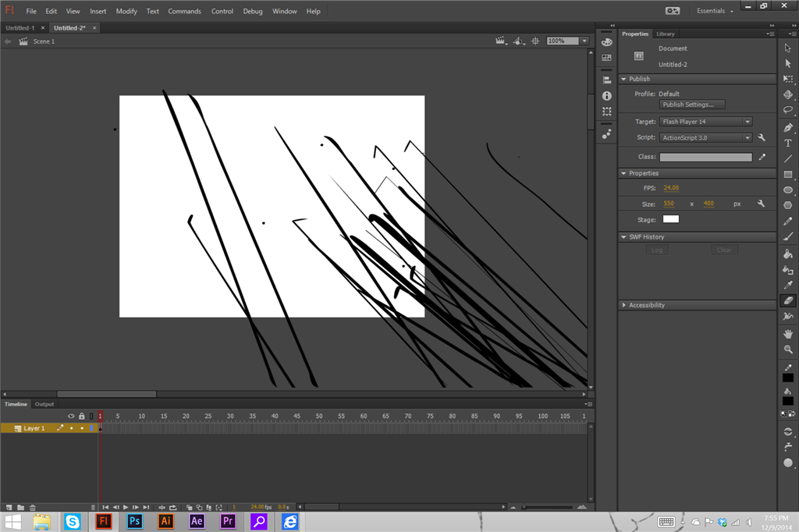Choose the Pen tool
This screenshot has height=532, width=799.
[788, 127]
